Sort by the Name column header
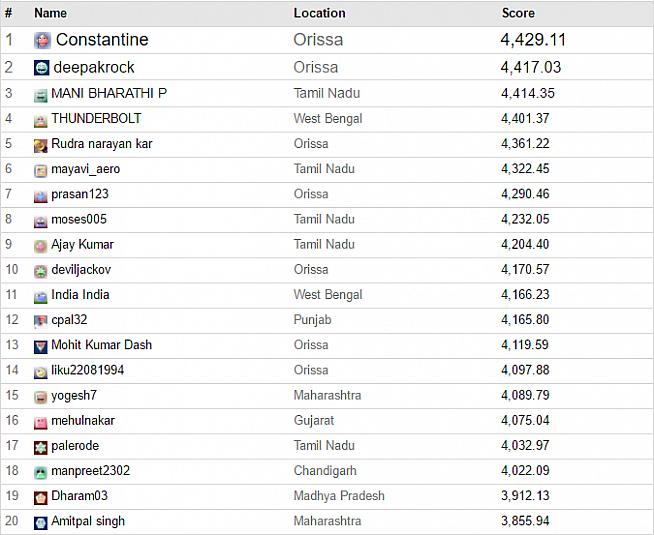Screen dimensions: 654x535 coord(50,13)
